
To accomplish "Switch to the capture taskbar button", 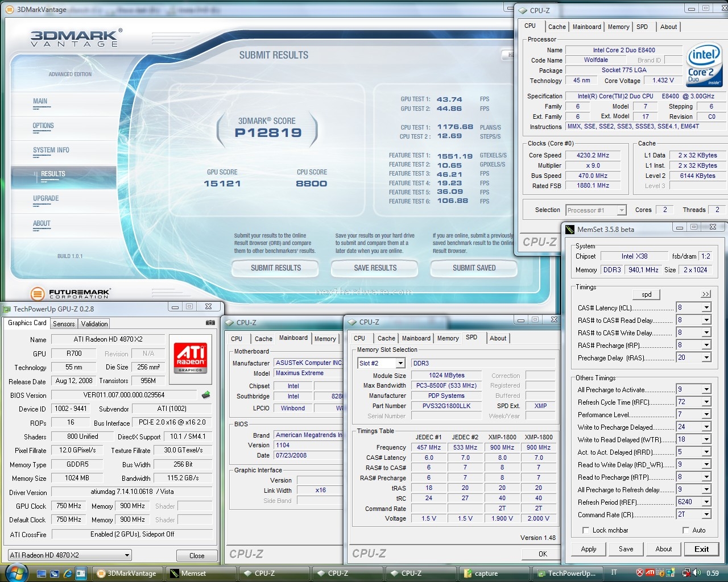I will [x=494, y=573].
